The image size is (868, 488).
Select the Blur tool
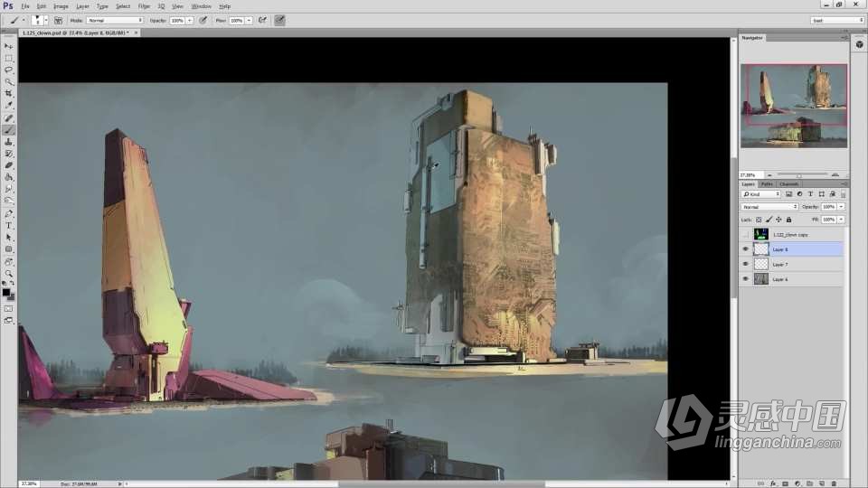click(x=8, y=189)
